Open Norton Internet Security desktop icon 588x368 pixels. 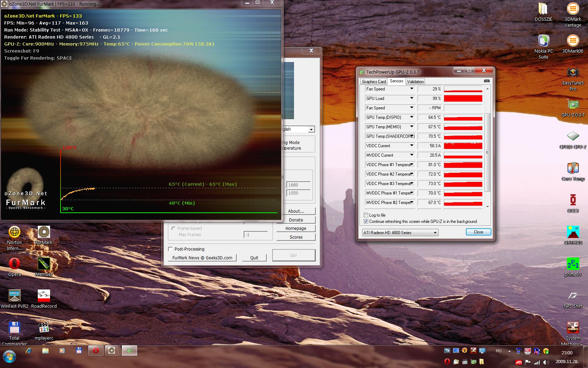click(14, 238)
